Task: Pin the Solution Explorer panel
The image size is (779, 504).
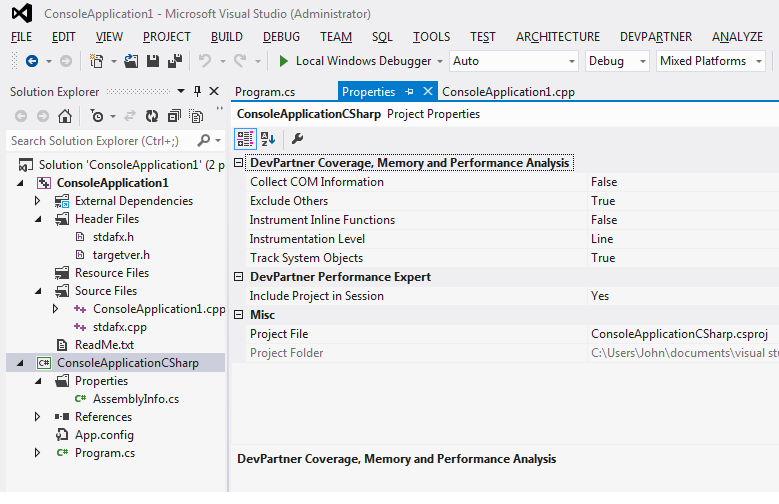Action: click(197, 91)
